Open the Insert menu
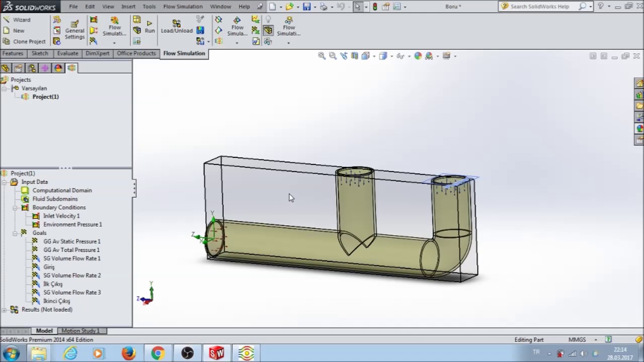 tap(128, 7)
